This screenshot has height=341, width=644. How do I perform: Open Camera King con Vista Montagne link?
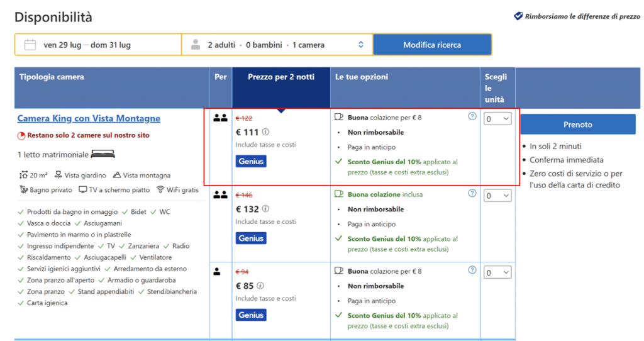89,118
